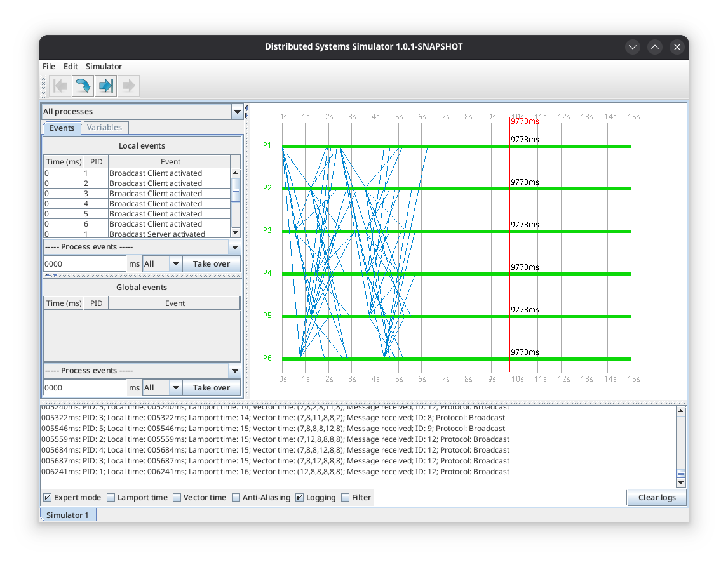This screenshot has height=565, width=728.
Task: Expand the local Process events dropdown
Action: (234, 247)
